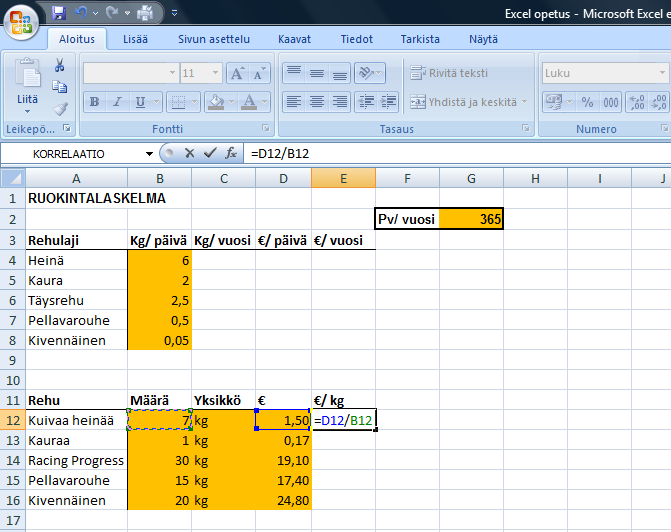The width and height of the screenshot is (671, 532).
Task: Open the undo history dropdown arrow
Action: (x=95, y=14)
